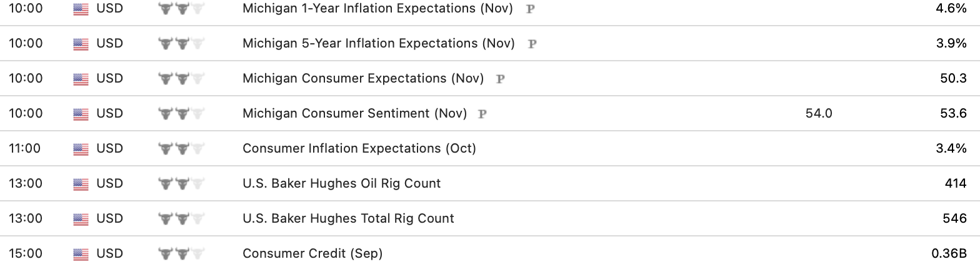The height and width of the screenshot is (274, 980).
Task: Click bull importance icons for Baker Hughes Total Rig
Action: pos(181,219)
